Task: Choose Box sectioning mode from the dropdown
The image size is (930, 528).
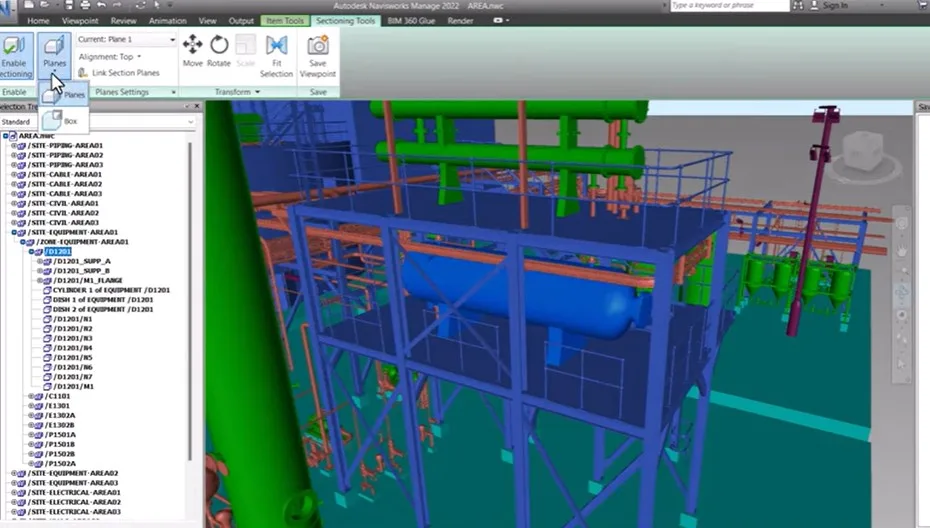Action: 64,120
